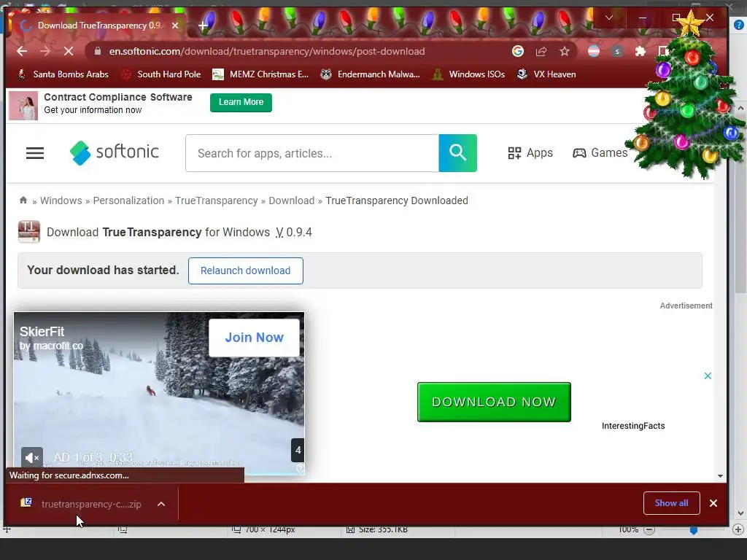747x560 pixels.
Task: Click the blue help icon in background window
Action: point(740,25)
